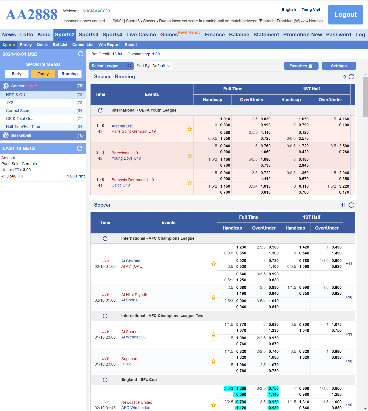Refresh the lower Soccer section
Image resolution: width=368 pixels, height=411 pixels.
[x=351, y=205]
